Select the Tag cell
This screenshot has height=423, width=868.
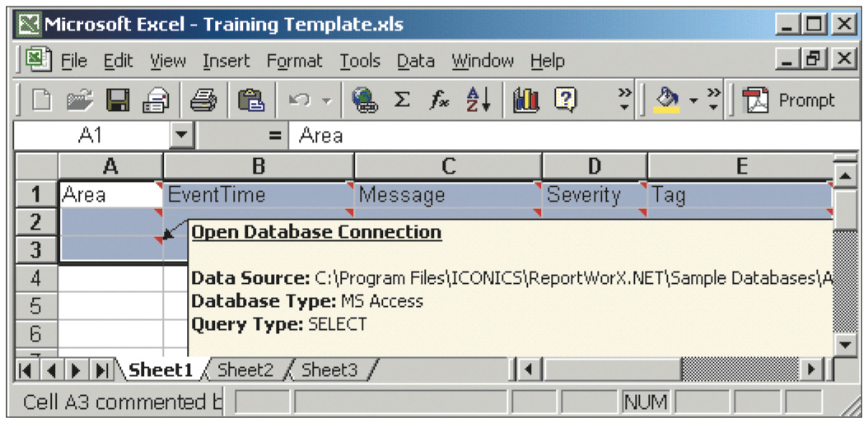click(740, 195)
